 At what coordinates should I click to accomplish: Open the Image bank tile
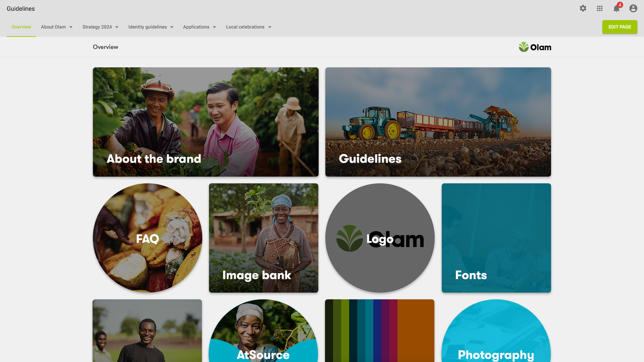click(x=264, y=238)
